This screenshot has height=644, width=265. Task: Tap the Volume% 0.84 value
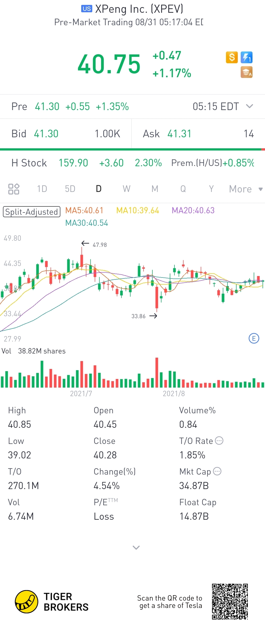[188, 424]
